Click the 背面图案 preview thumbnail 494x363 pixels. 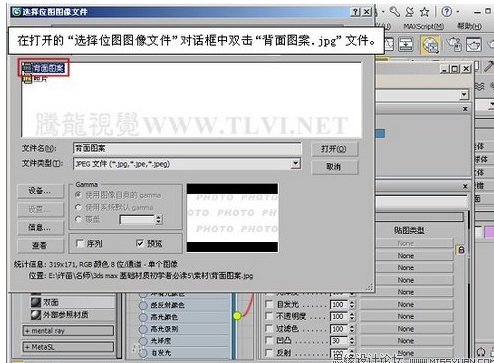point(232,217)
